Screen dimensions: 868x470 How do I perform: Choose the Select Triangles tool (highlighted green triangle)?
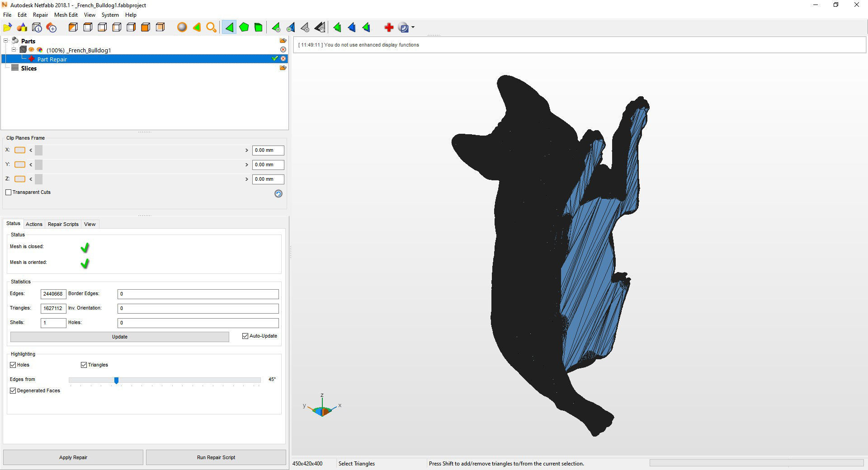point(229,28)
